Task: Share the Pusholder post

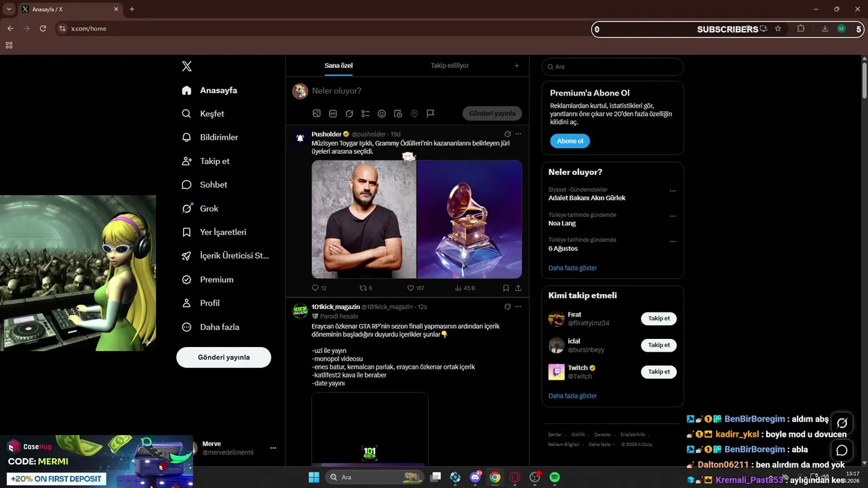Action: [519, 288]
